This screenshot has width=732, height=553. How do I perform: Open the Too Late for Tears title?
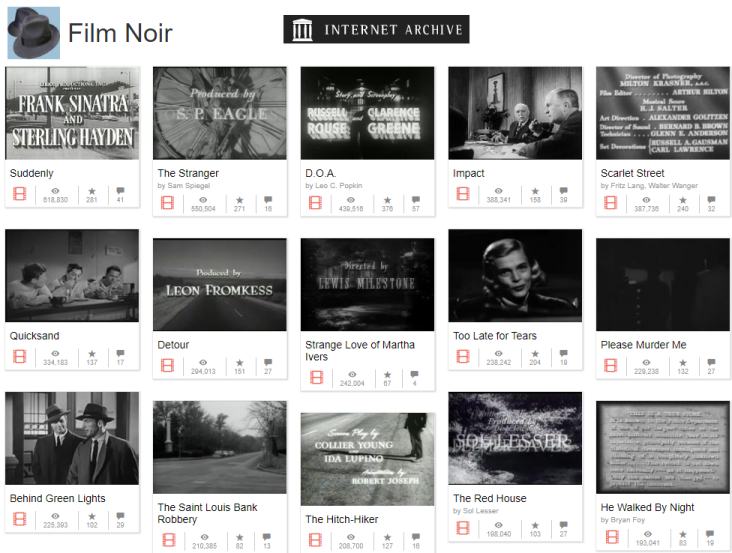495,336
